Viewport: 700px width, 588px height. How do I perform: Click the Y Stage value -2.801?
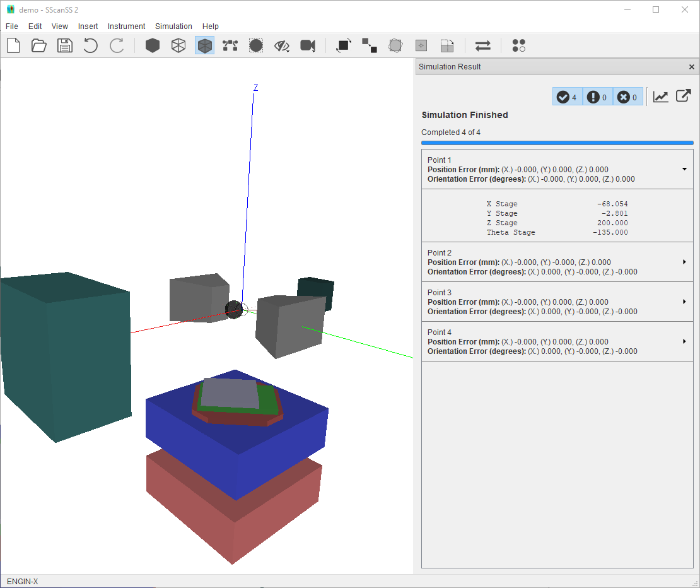point(614,213)
